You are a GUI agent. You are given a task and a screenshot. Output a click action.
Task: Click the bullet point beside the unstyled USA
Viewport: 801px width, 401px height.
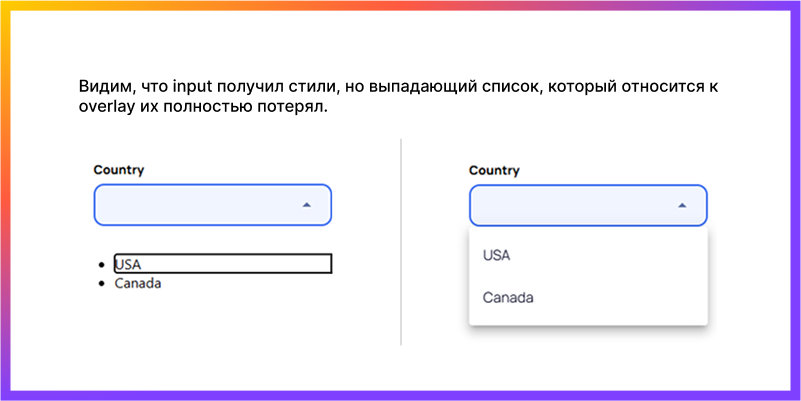click(x=103, y=265)
